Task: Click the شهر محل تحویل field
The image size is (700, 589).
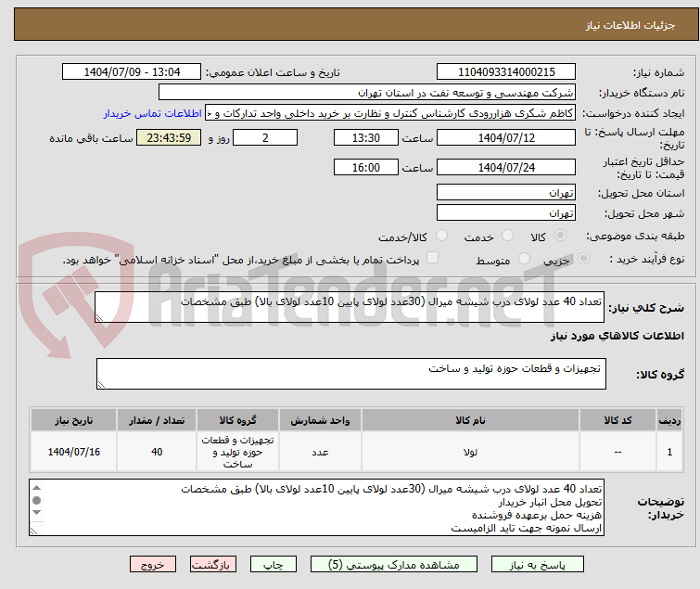Action: tap(506, 212)
